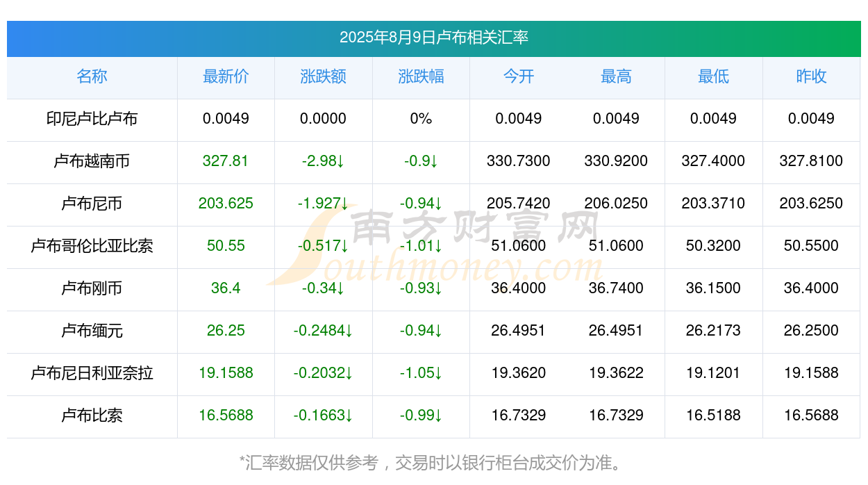This screenshot has height=485, width=868.
Task: Select the 最低 column header
Action: pos(714,76)
